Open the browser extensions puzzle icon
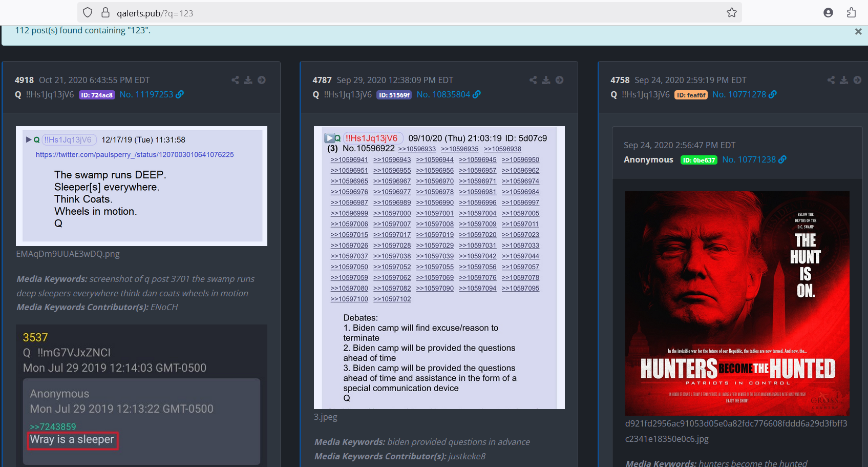Viewport: 868px width, 467px height. [851, 13]
